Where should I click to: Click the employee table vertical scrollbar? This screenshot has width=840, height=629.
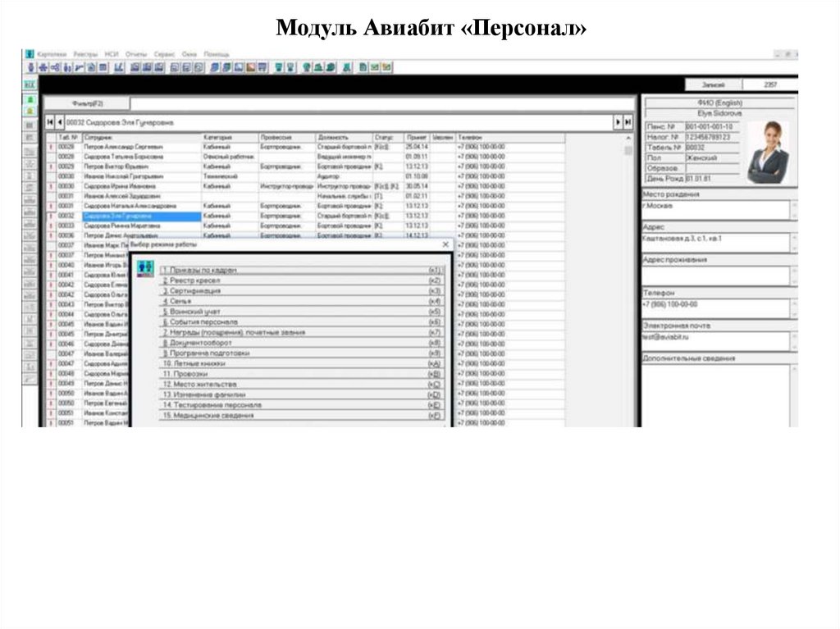[628, 279]
